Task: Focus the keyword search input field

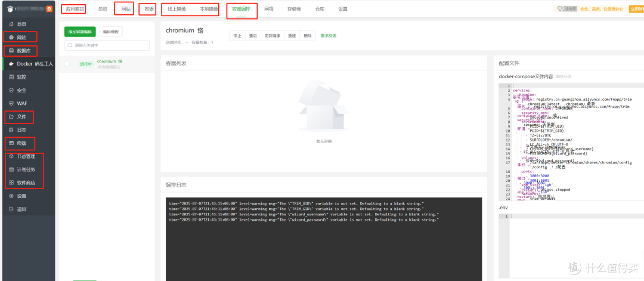Action: pos(107,45)
